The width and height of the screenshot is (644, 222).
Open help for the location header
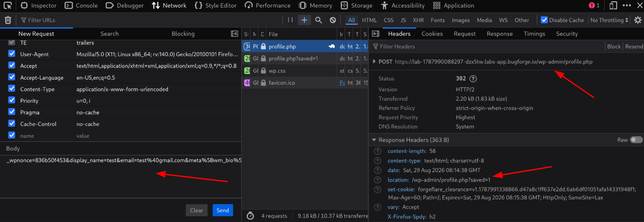[378, 180]
